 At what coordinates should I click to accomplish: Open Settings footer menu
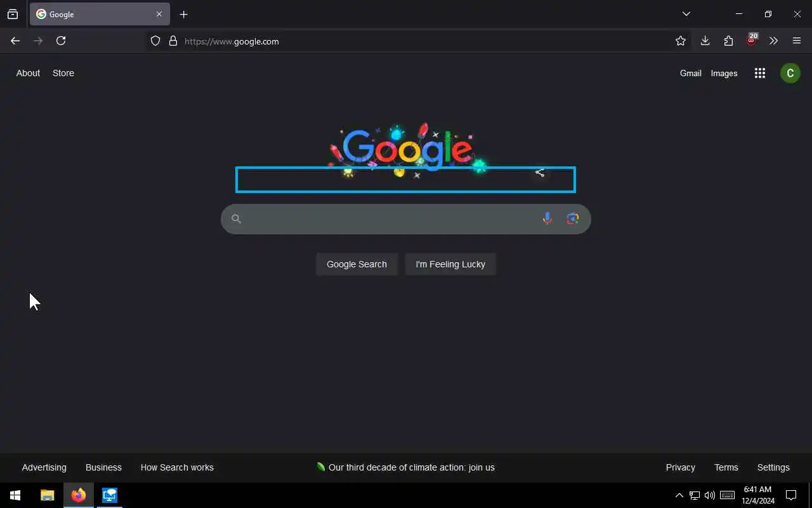(773, 467)
